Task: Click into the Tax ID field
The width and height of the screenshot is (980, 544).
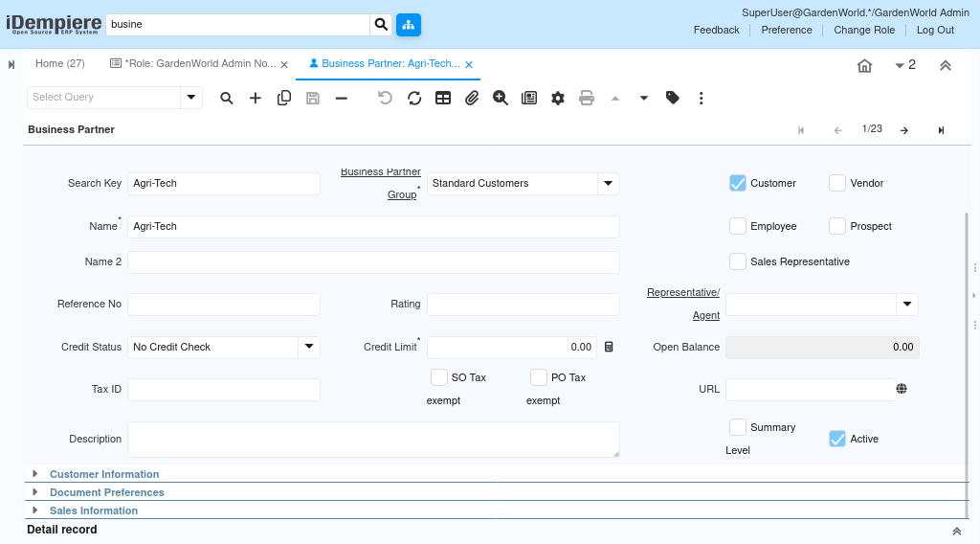Action: point(224,390)
